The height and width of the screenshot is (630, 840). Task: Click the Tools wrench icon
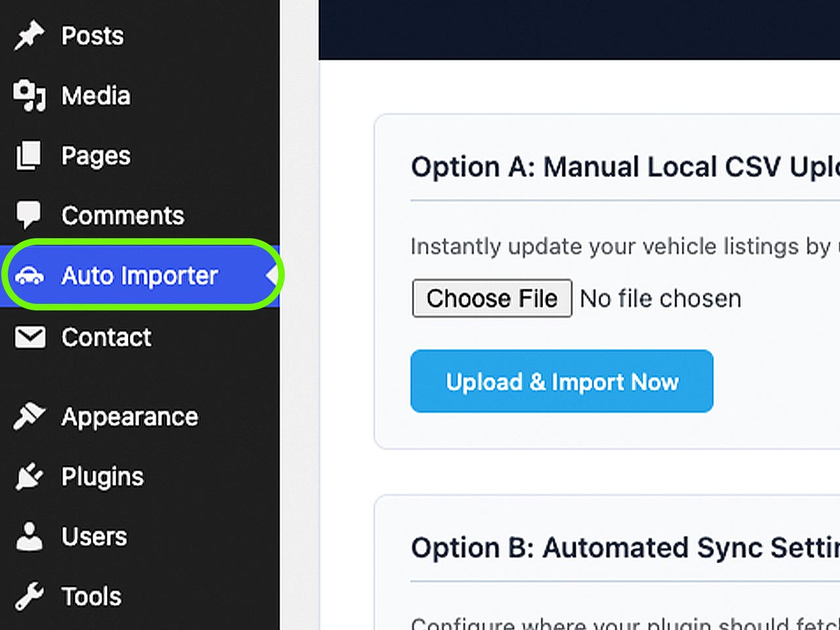coord(29,597)
